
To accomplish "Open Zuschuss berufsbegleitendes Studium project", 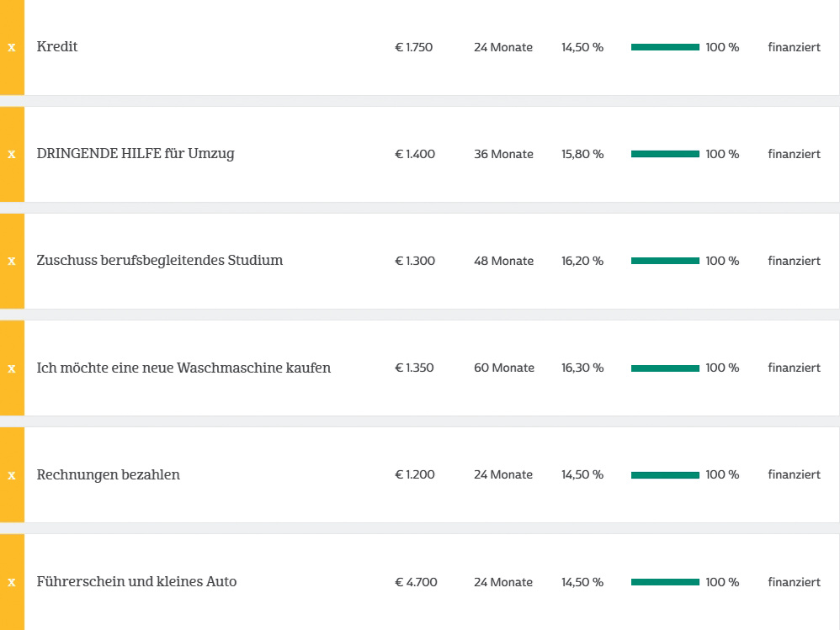I will click(x=160, y=261).
